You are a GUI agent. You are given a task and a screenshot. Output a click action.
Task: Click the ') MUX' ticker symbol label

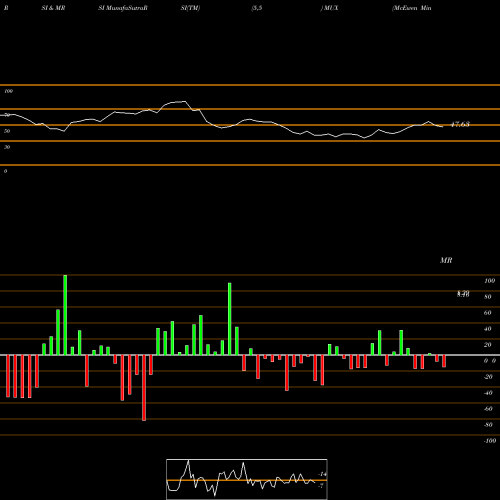pyautogui.click(x=329, y=8)
